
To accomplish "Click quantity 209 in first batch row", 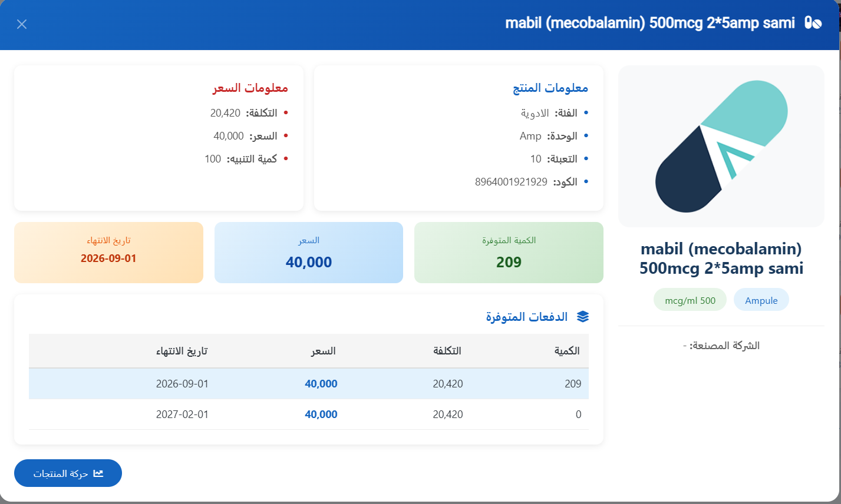I will 573,384.
